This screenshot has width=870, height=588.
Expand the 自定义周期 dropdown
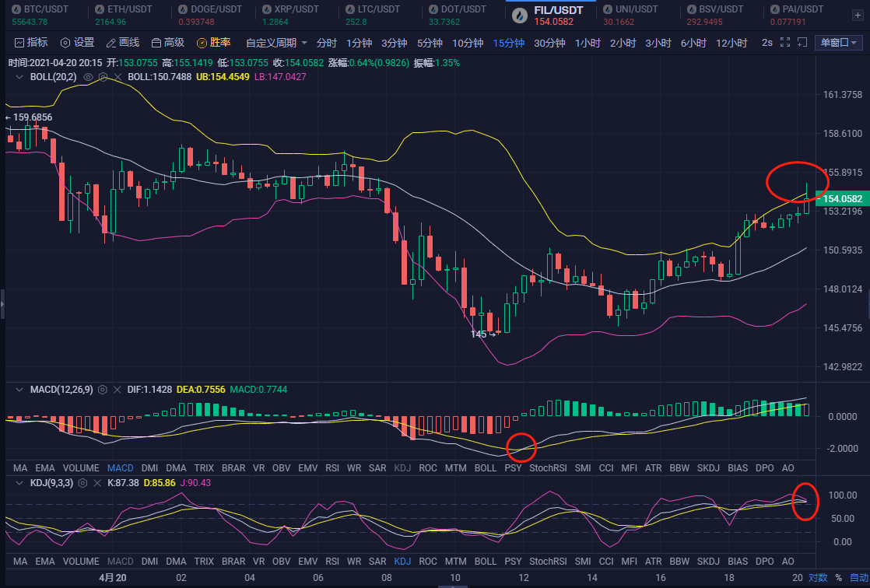point(276,43)
